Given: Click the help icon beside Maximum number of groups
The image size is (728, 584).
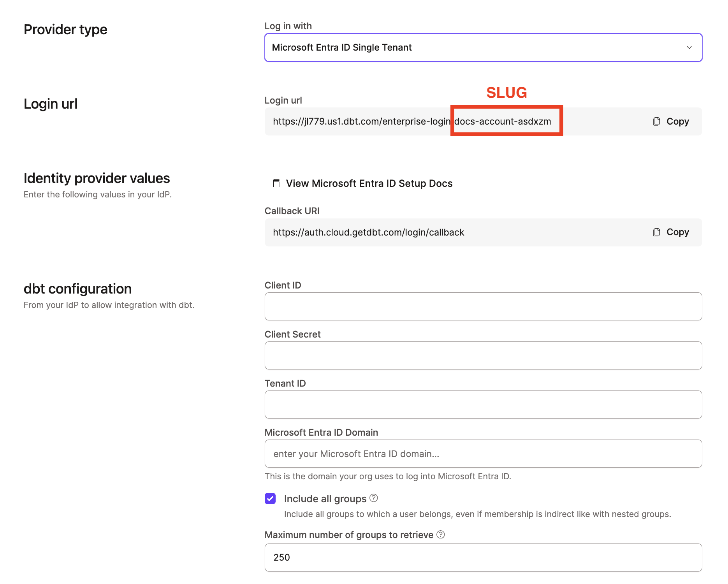Looking at the screenshot, I should tap(441, 535).
